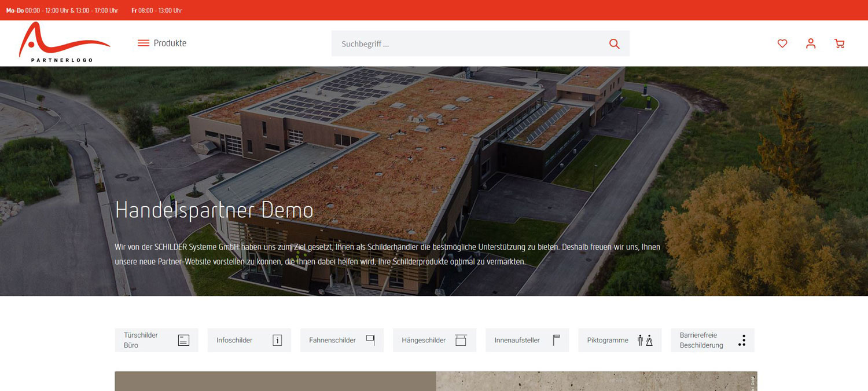Click the Infoschilder info icon
The image size is (868, 391).
(277, 340)
